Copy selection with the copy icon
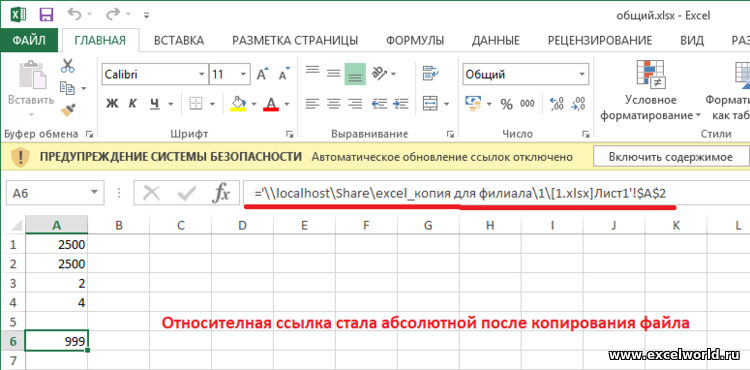This screenshot has width=750, height=370. tap(67, 88)
